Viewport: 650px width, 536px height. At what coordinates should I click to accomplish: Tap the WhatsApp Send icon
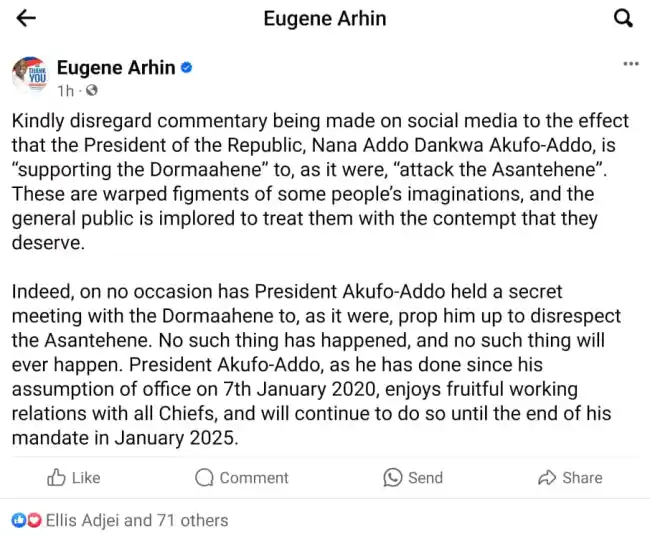coord(393,477)
